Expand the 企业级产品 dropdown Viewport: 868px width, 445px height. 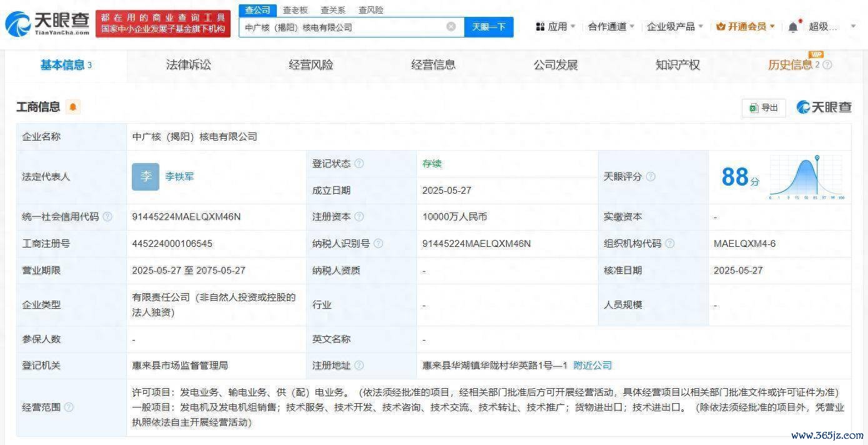point(701,27)
